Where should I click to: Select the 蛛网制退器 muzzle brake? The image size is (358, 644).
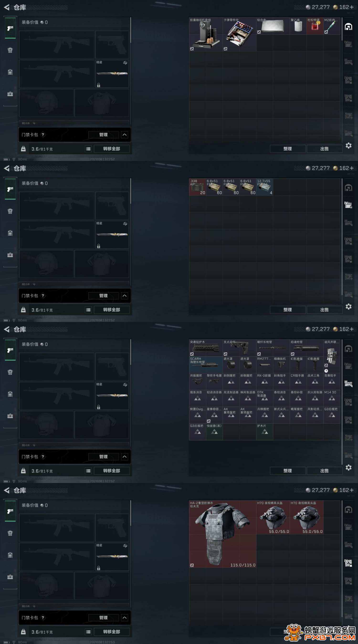(248, 398)
